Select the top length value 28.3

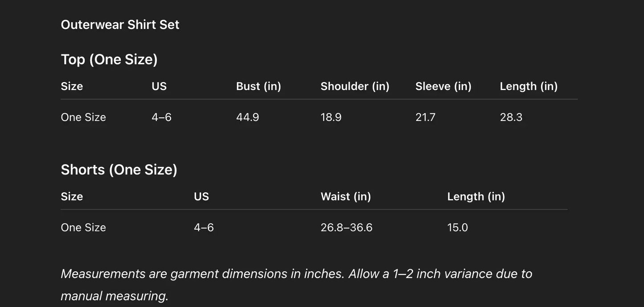tap(511, 117)
